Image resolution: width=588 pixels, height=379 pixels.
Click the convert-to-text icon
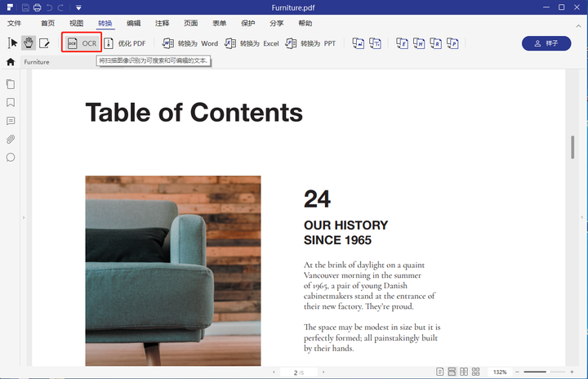point(375,43)
